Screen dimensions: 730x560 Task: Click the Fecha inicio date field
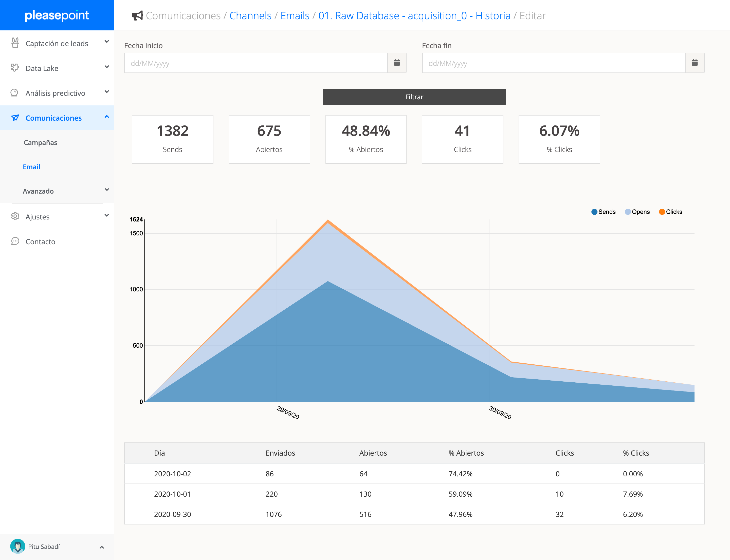click(x=255, y=63)
